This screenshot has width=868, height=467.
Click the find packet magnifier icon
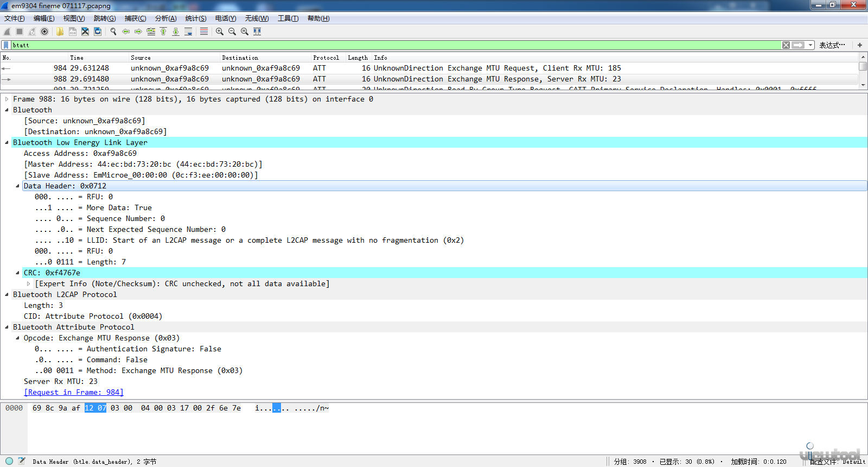[113, 31]
